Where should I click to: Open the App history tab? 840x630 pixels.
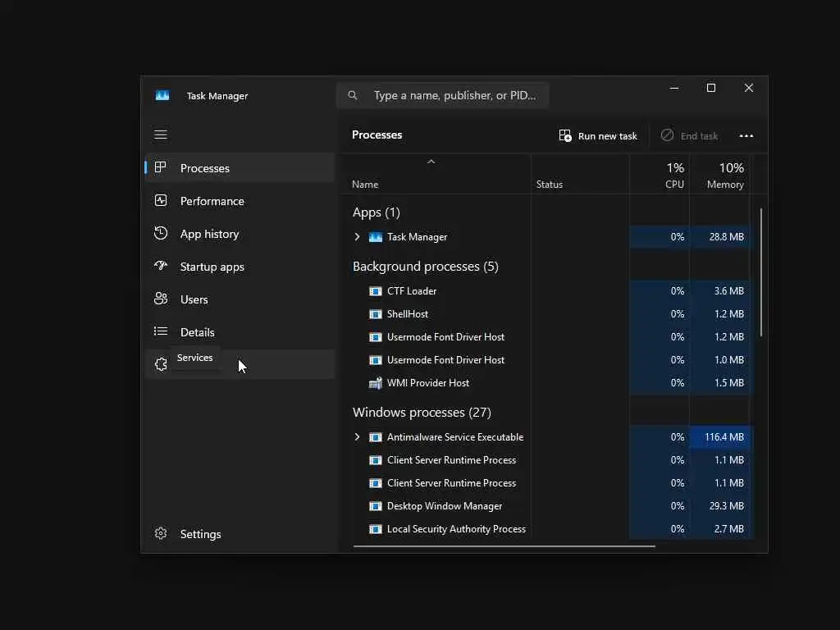pyautogui.click(x=240, y=234)
